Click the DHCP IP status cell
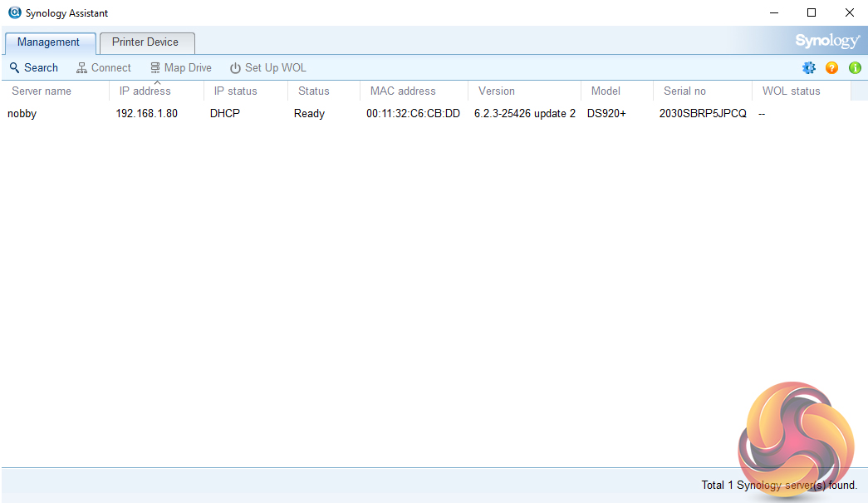The height and width of the screenshot is (503, 868). (x=225, y=114)
